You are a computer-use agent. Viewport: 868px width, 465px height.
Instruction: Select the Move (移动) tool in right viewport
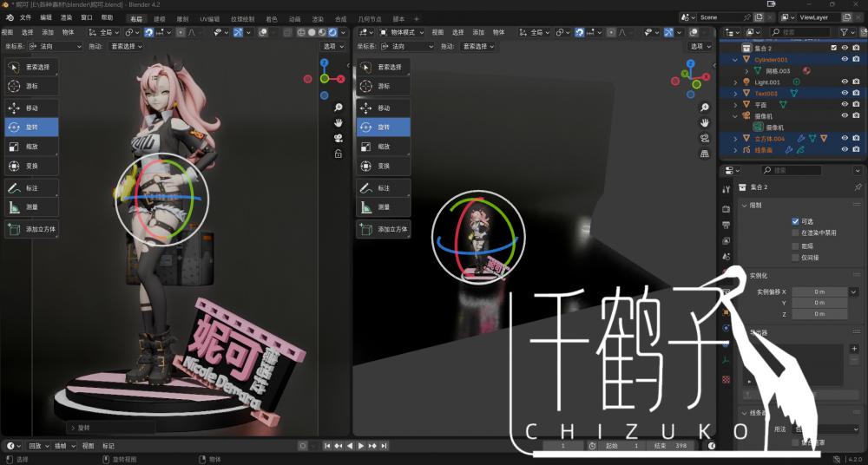(x=384, y=108)
